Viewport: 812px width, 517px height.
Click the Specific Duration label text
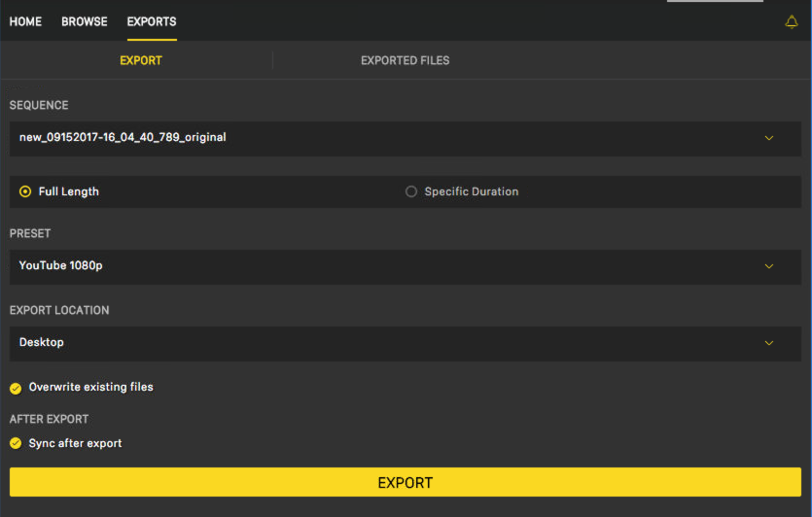click(x=472, y=191)
